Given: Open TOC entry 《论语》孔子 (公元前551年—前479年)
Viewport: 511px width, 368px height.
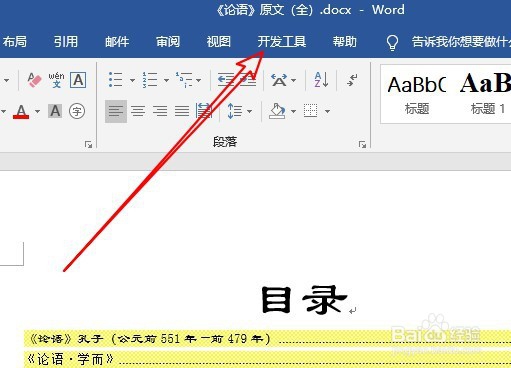Looking at the screenshot, I should point(267,339).
